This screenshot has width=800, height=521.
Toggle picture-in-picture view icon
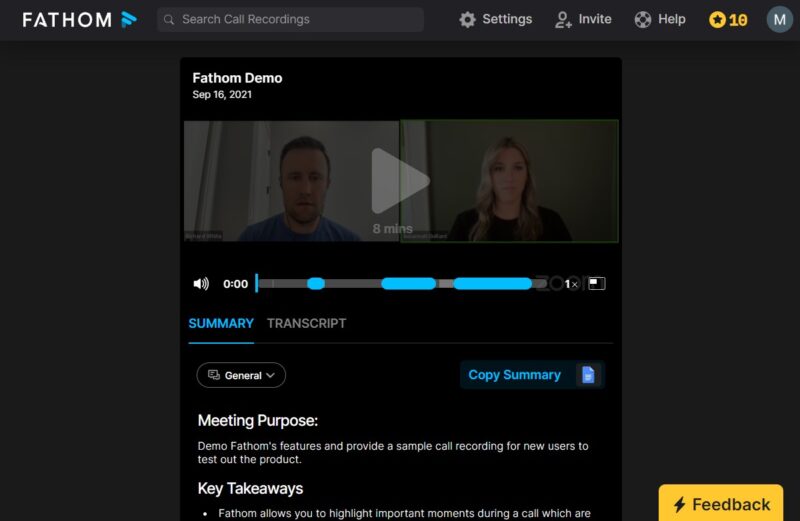pos(596,283)
